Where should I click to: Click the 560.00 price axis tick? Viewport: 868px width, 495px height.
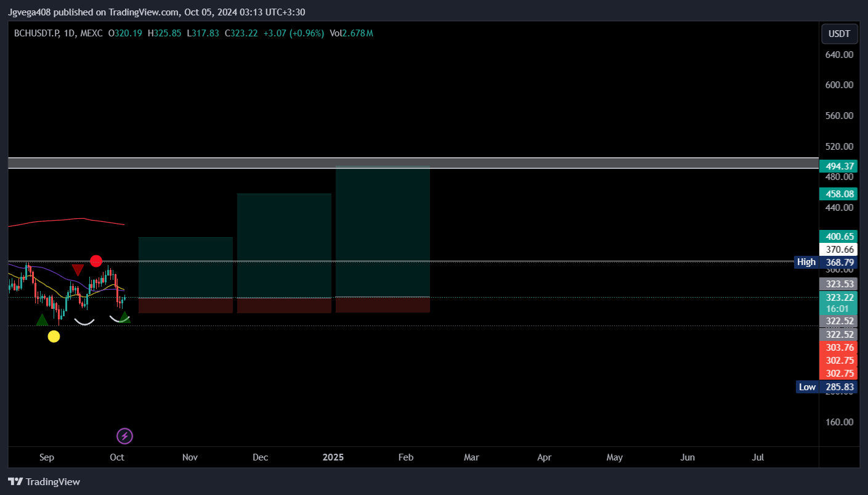[x=839, y=116]
